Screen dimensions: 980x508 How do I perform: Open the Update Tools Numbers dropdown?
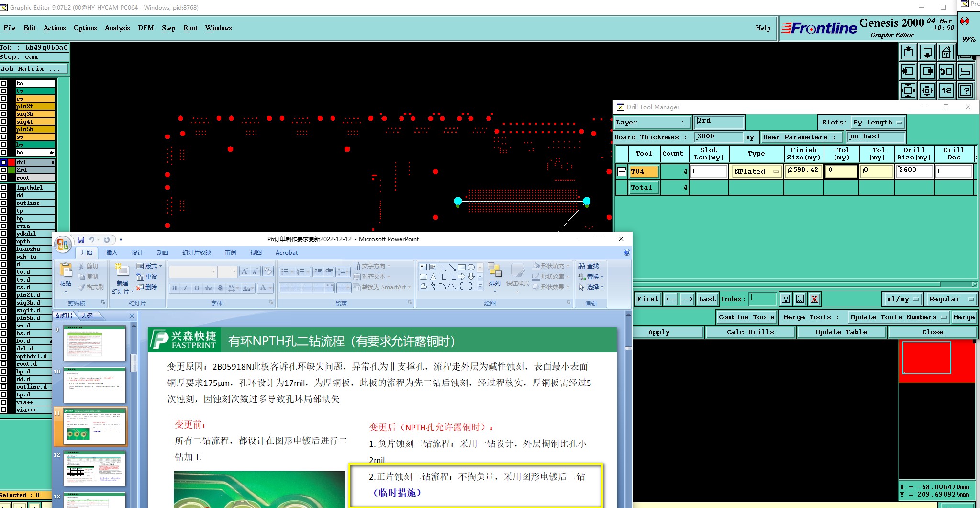coord(898,317)
